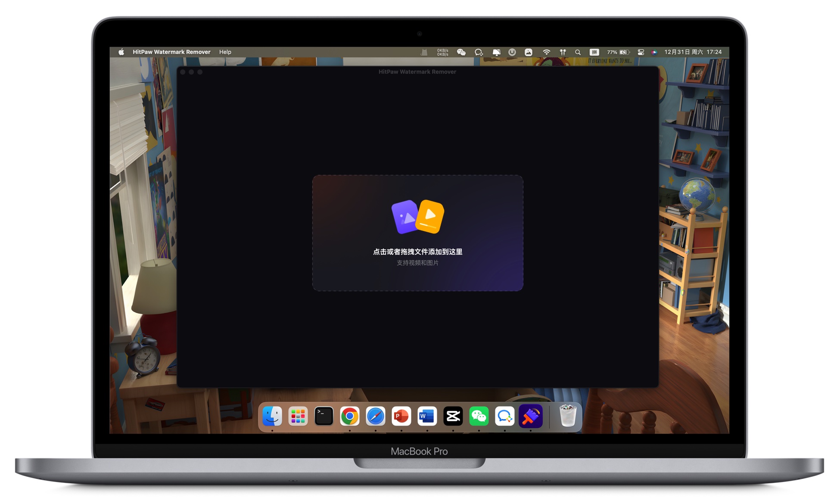
Task: Open the Trash from the Dock
Action: pos(568,416)
